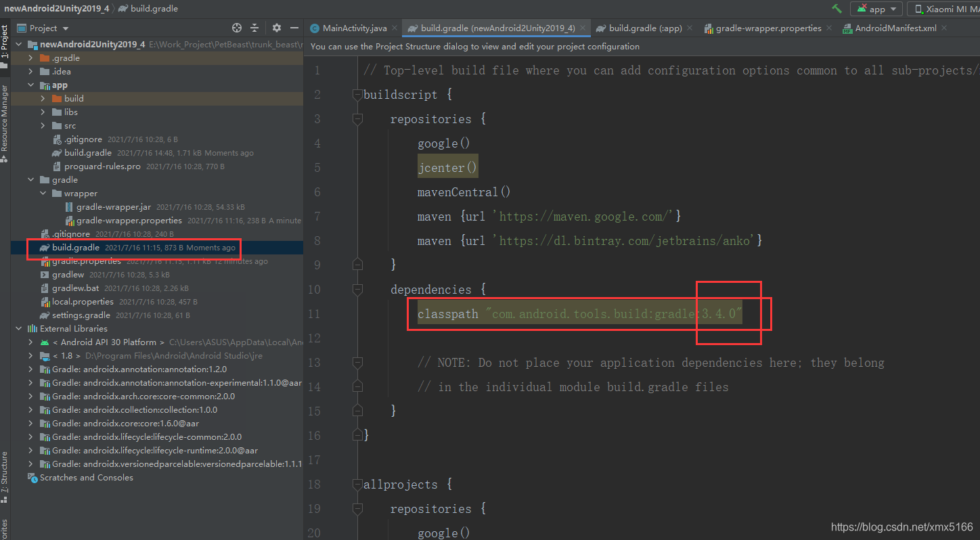Click the External Libraries bar-chart icon

(32, 329)
